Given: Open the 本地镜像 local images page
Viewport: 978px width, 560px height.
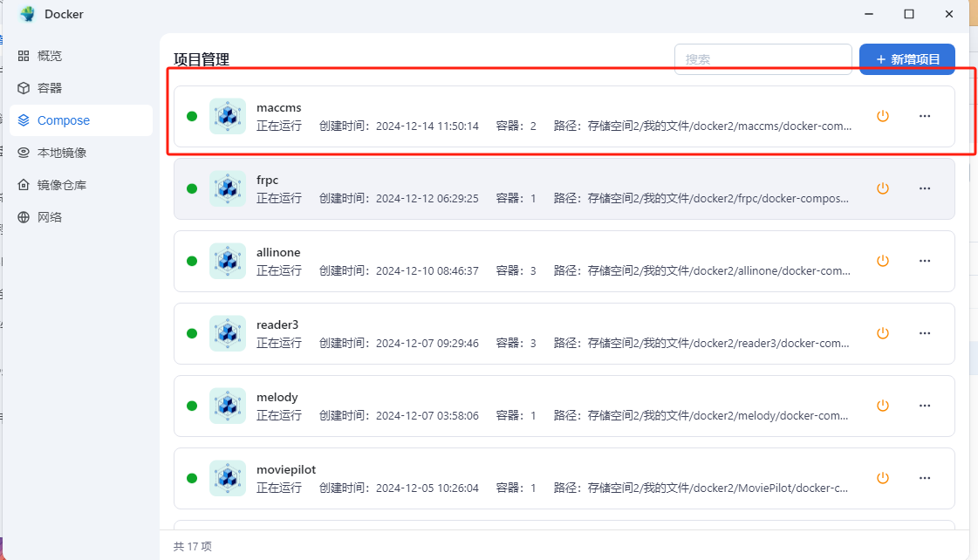Looking at the screenshot, I should point(80,153).
